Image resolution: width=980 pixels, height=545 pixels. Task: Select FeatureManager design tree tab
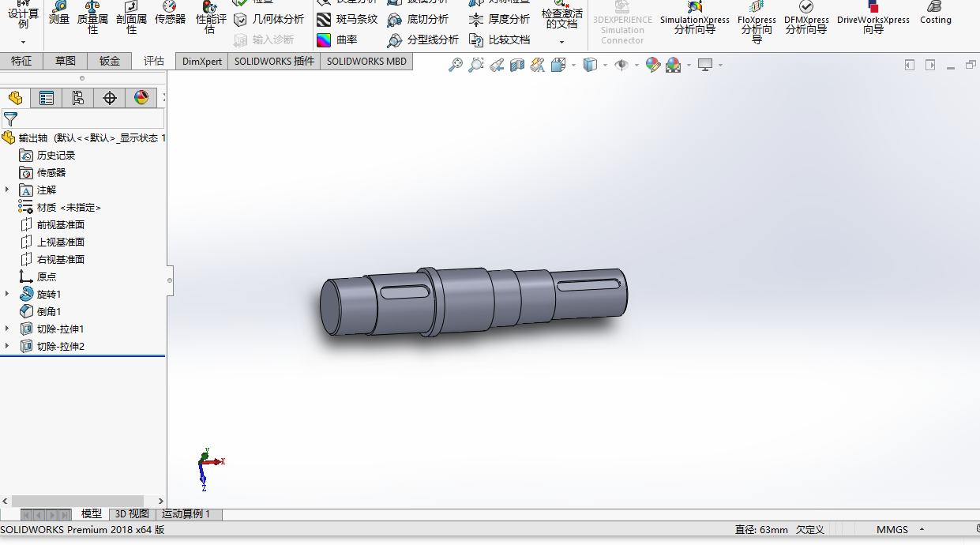(x=15, y=98)
